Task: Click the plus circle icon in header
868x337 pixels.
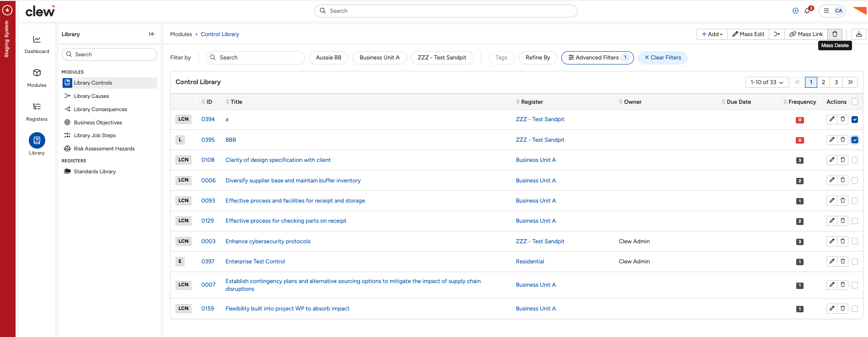Action: pos(795,11)
